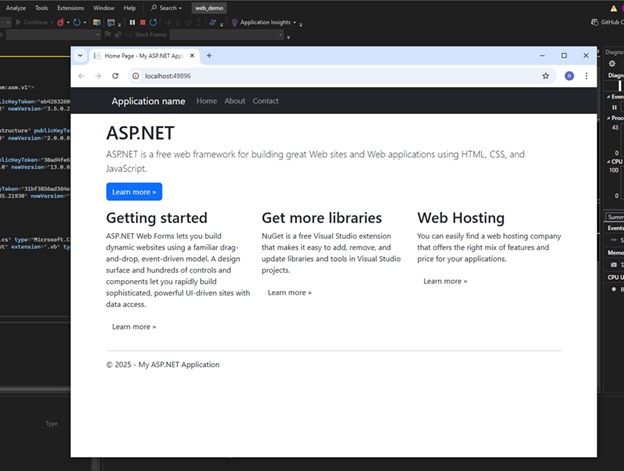Click the Application name brand link

148,101
